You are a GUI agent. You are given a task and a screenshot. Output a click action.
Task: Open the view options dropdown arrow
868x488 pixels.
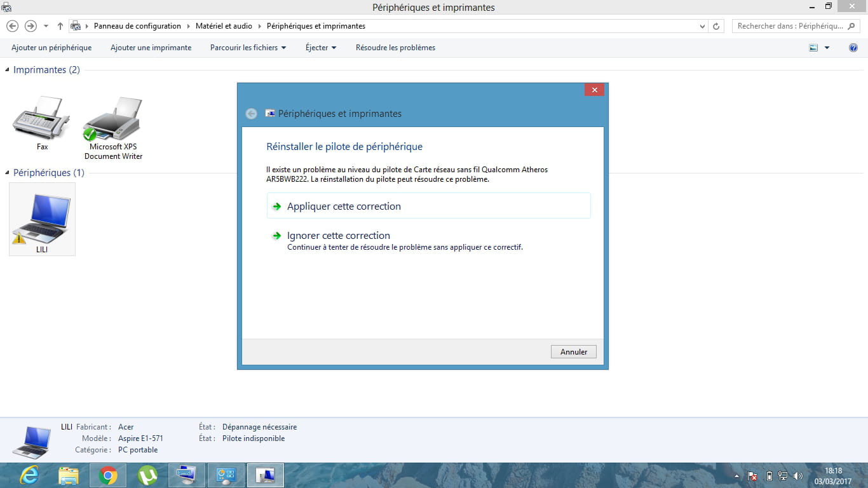coord(827,48)
